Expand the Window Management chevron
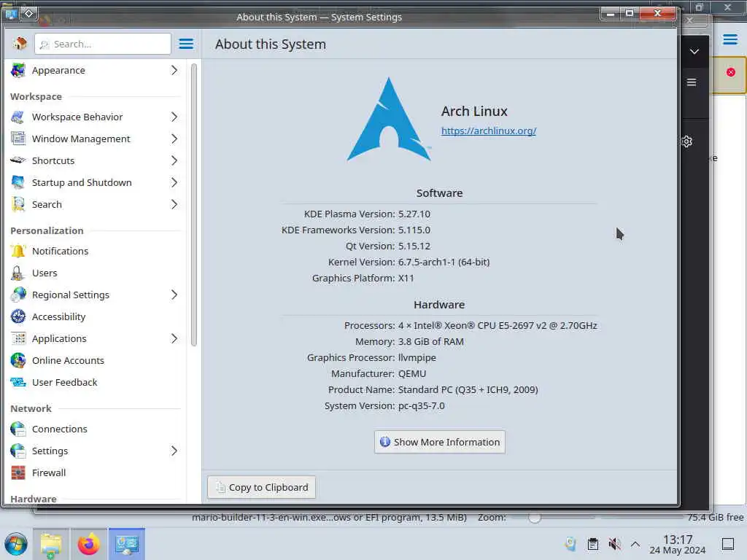This screenshot has width=747, height=560. click(174, 139)
